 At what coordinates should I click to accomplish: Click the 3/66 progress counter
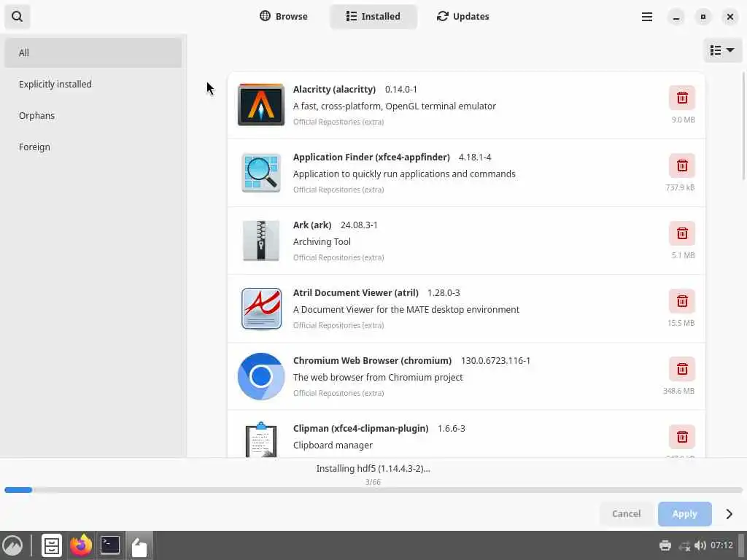tap(373, 482)
